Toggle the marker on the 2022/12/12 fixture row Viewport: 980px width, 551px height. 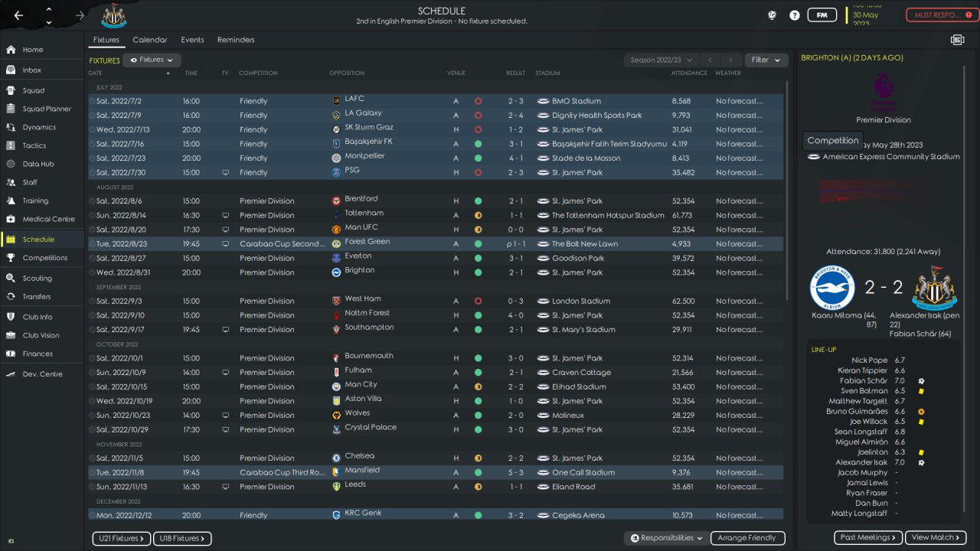tap(93, 515)
